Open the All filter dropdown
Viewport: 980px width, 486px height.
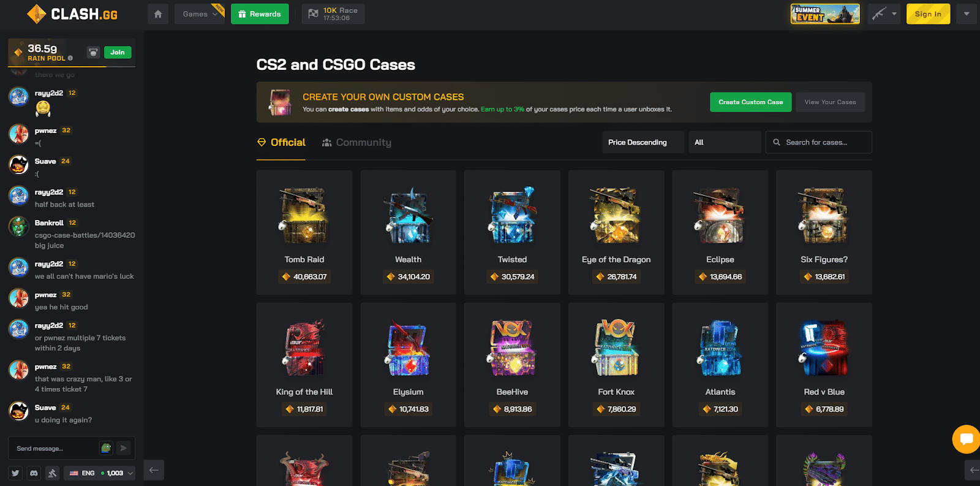point(725,142)
